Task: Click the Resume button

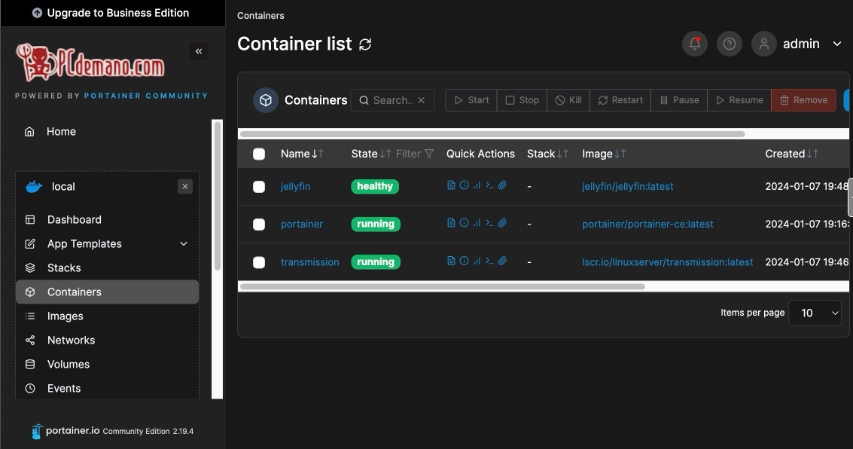Action: 739,100
